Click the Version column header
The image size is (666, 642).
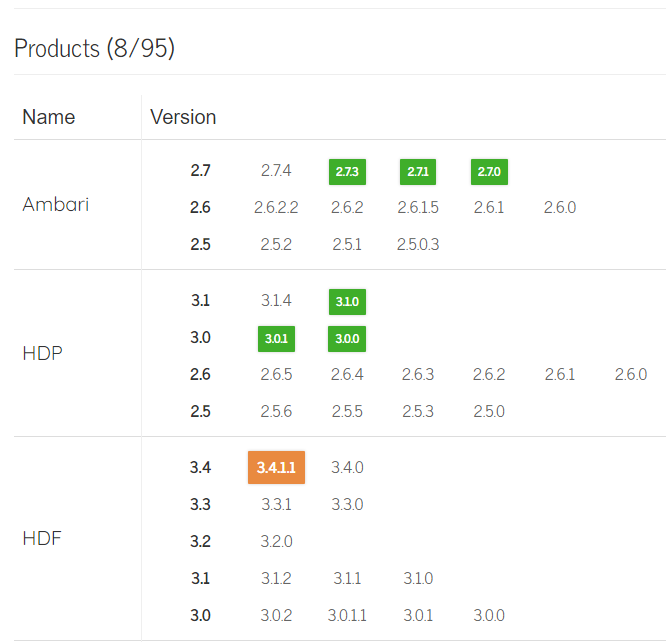183,117
